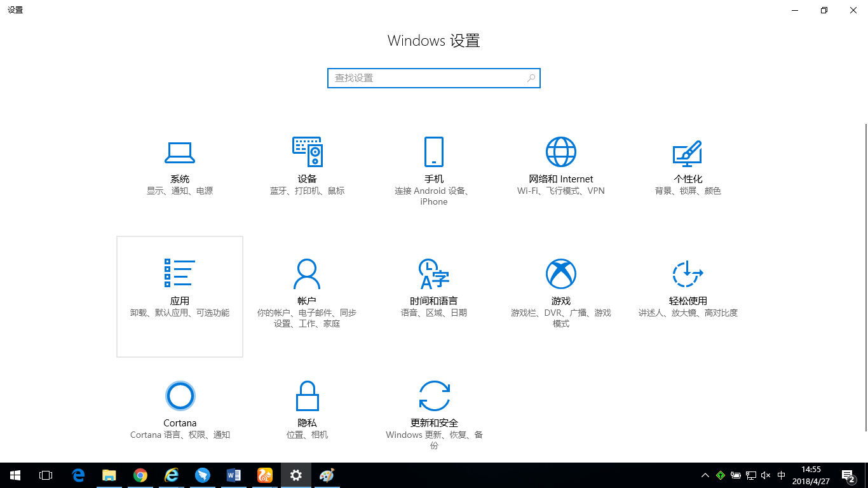
Task: Open the orange UC Browser taskbar icon
Action: [265, 475]
